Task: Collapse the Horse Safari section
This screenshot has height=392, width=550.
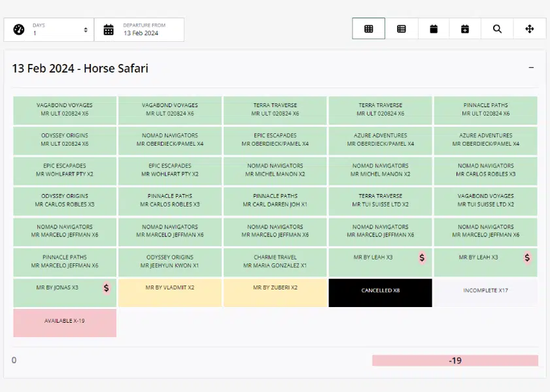Action: [531, 67]
